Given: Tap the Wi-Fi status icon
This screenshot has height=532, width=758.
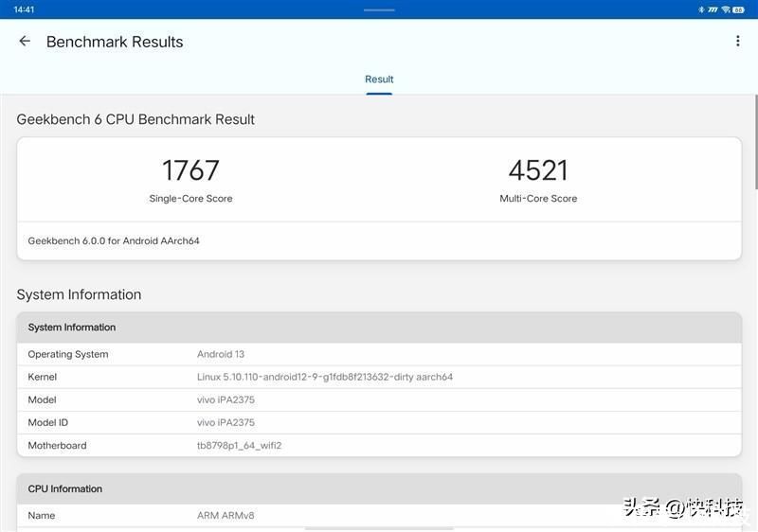Looking at the screenshot, I should coord(726,9).
